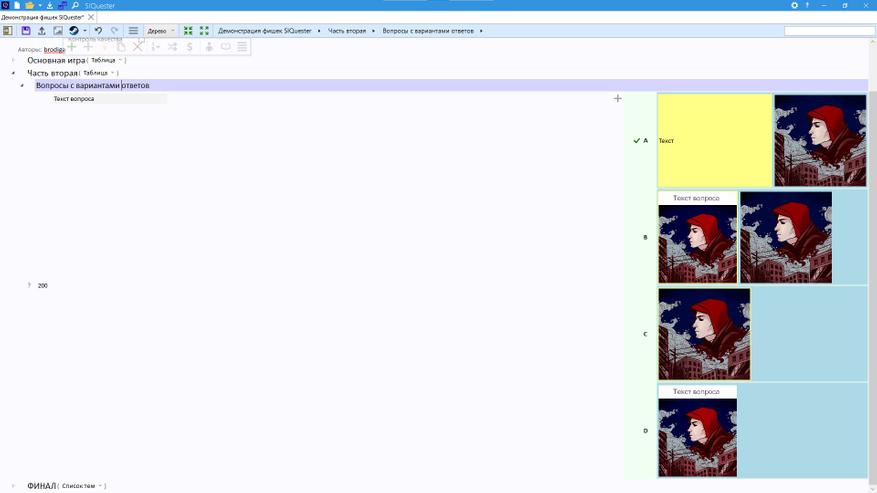Viewport: 877px width, 493px height.
Task: Collapse the Часть вторая round
Action: pyautogui.click(x=13, y=73)
